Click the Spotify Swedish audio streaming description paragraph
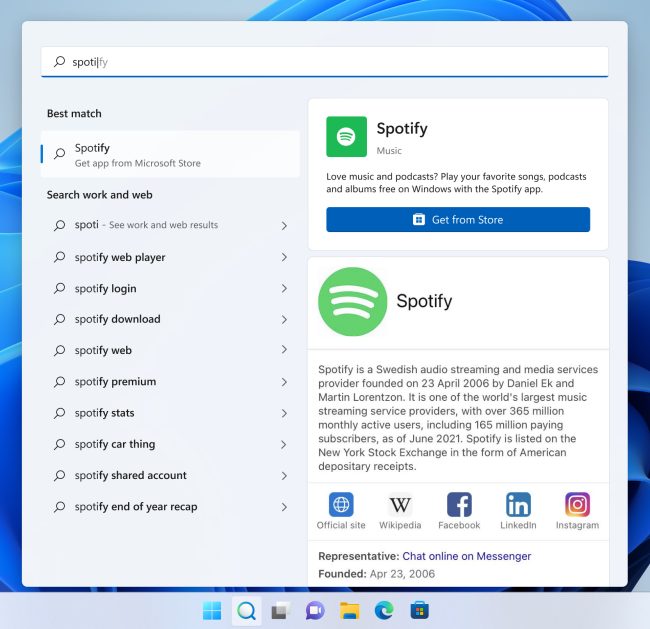The image size is (650, 629). click(x=458, y=418)
